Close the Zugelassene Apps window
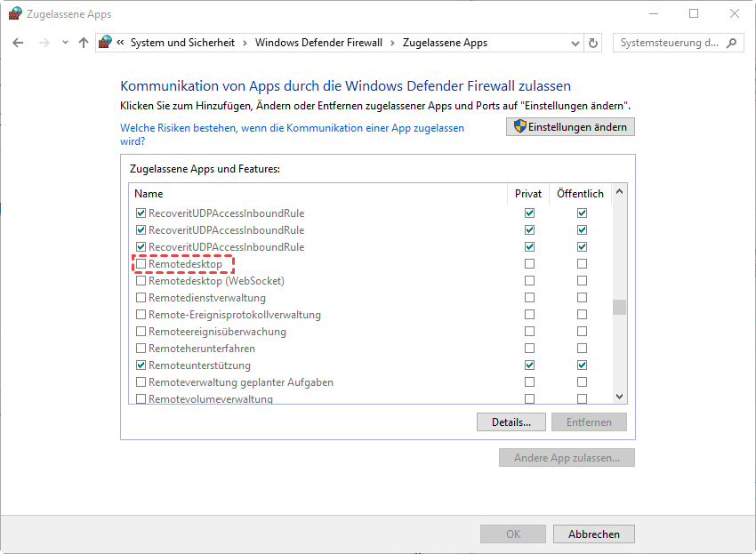 click(735, 13)
